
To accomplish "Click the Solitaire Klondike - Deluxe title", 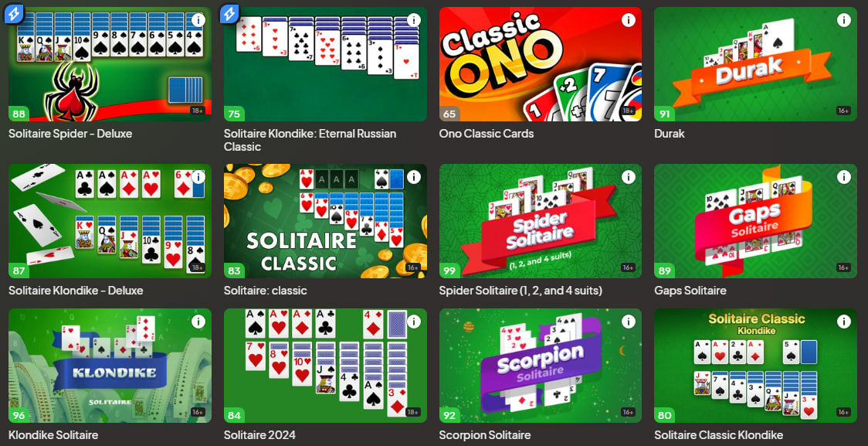I will coord(76,291).
